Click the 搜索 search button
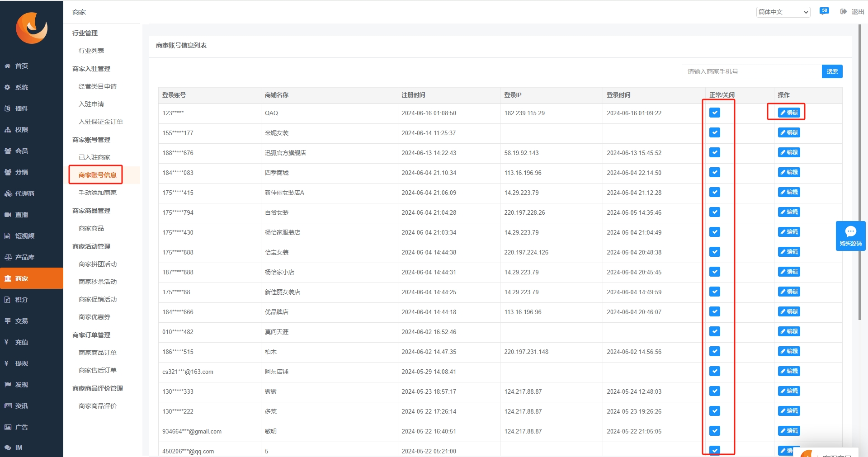Image resolution: width=868 pixels, height=457 pixels. pyautogui.click(x=832, y=71)
